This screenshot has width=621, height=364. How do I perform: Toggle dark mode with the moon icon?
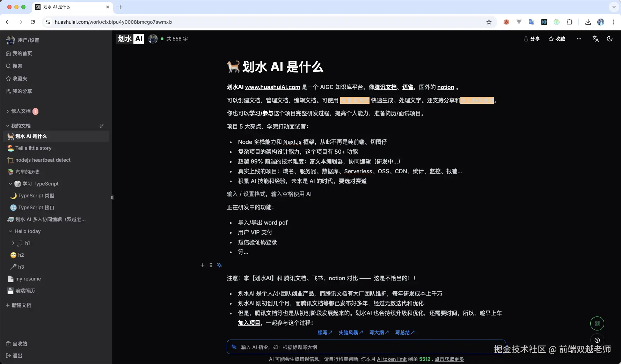(x=609, y=39)
